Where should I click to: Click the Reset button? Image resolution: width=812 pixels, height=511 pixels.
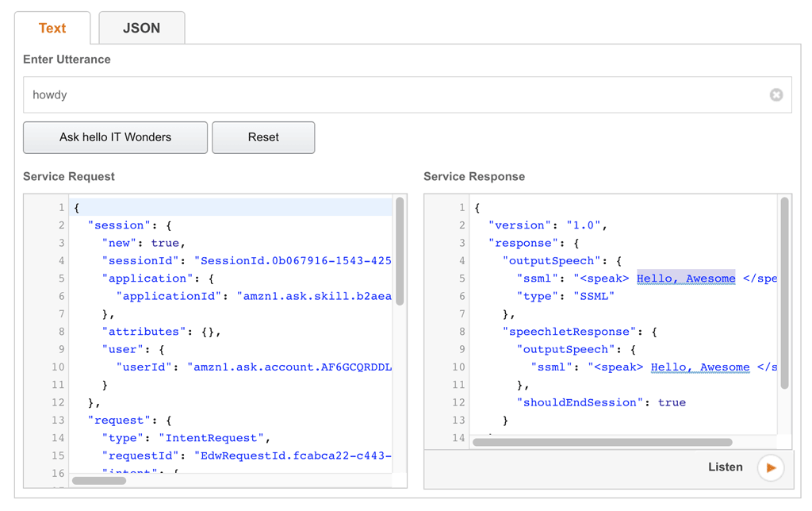263,137
